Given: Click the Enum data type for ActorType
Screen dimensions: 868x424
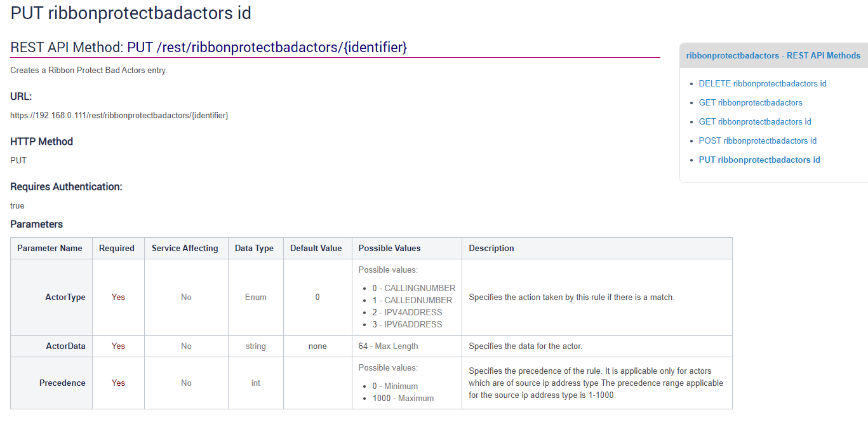Looking at the screenshot, I should [255, 297].
